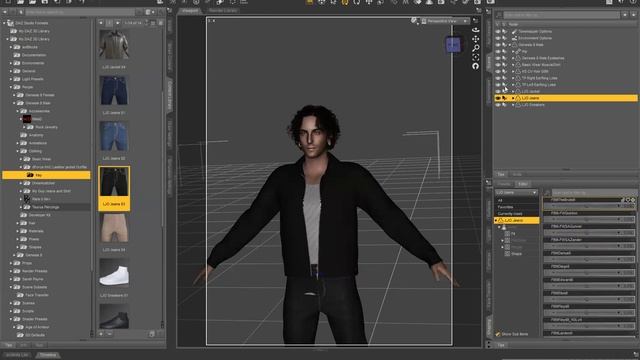The height and width of the screenshot is (360, 640).
Task: Click the selectable arrow icon for LJO Jacket
Action: click(505, 91)
